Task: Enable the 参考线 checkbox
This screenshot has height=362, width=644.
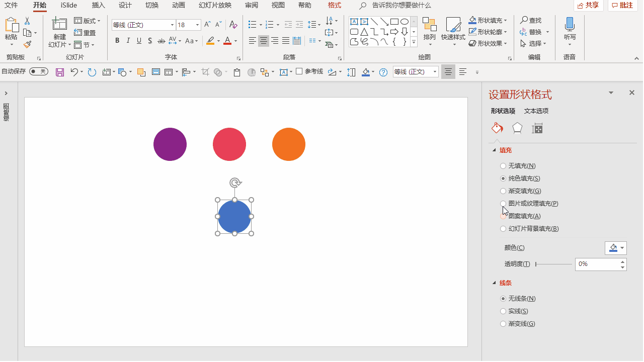Action: [x=299, y=71]
